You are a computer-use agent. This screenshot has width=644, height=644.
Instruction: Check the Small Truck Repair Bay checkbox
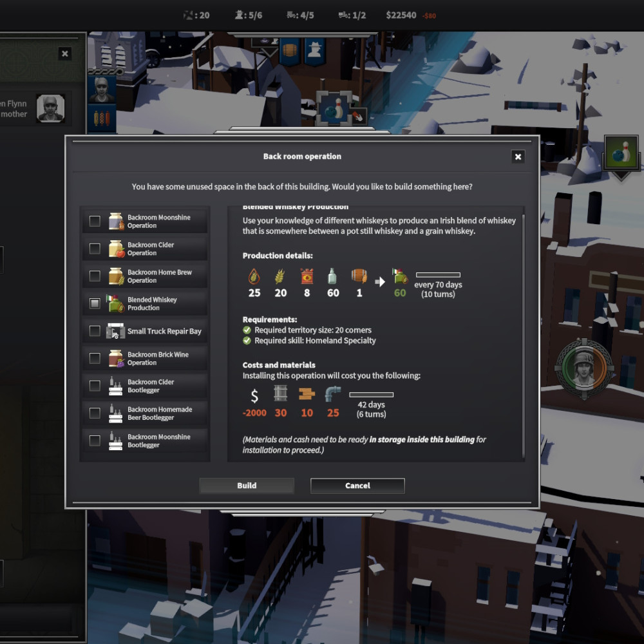tap(95, 331)
